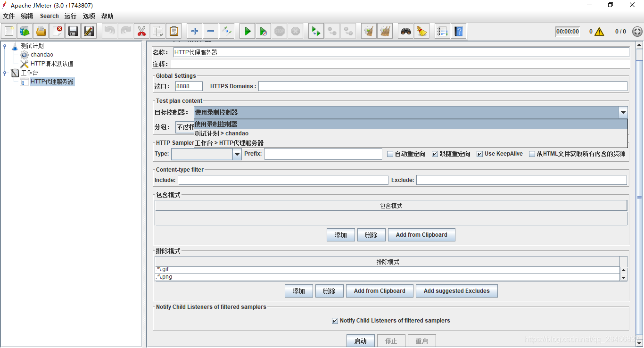
Task: Click the Open file folder icon
Action: tap(41, 32)
